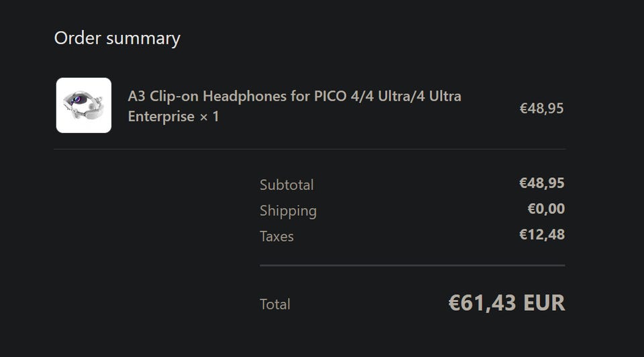Click the word summary in the heading
The width and height of the screenshot is (644, 357).
(143, 39)
